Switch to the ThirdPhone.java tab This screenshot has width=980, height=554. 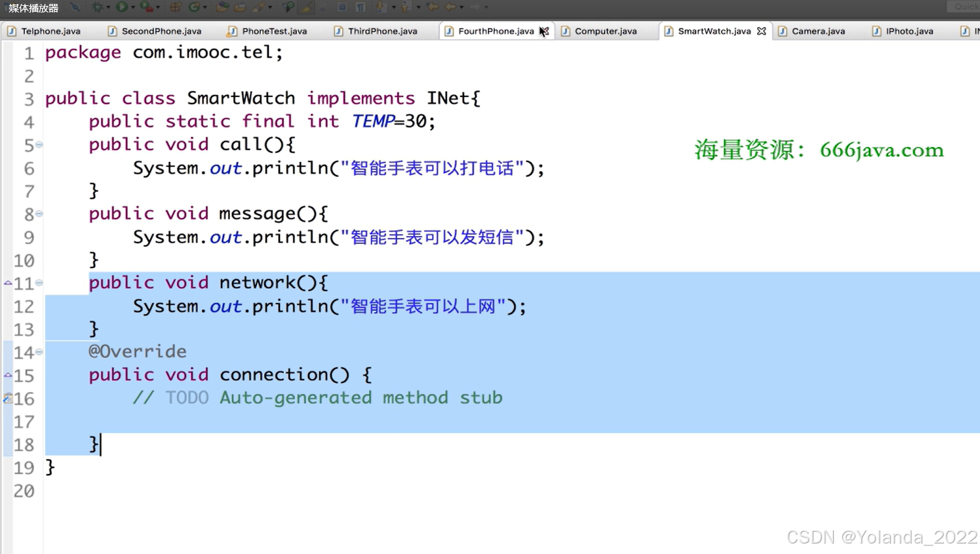376,31
